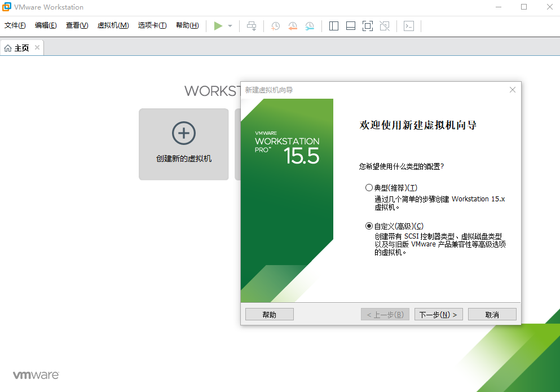Image resolution: width=560 pixels, height=392 pixels.
Task: Click the 您希望使用什么类型的配置? text
Action: tap(402, 166)
